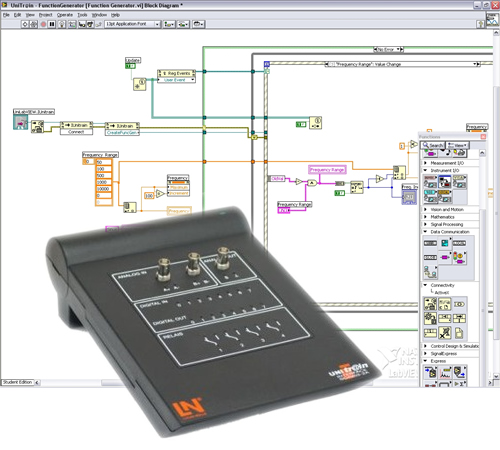Viewport: 500px width, 450px height.
Task: Open the Distribute Objects dropdown
Action: 183,24
